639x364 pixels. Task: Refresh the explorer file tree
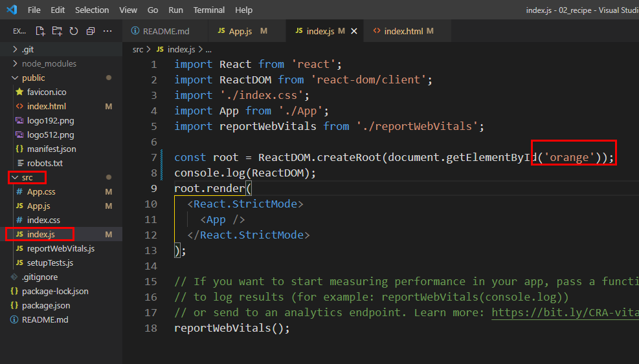[x=74, y=31]
